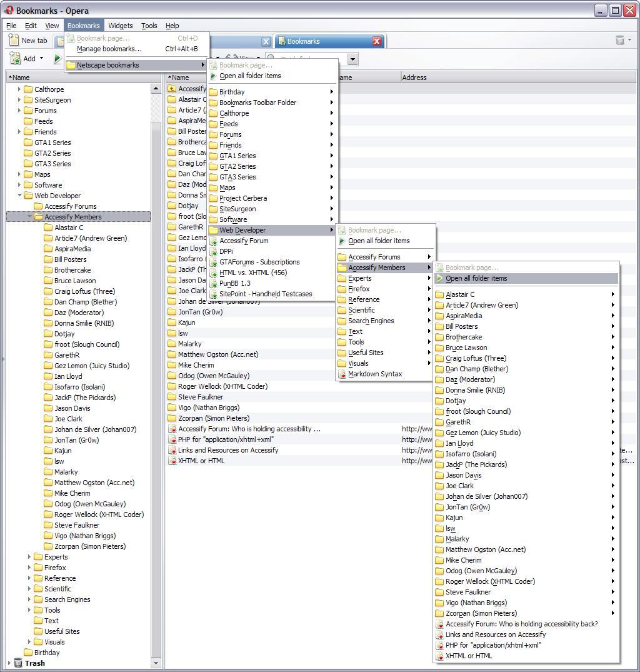Close the Bookmarks tab with red X
Screen dimensions: 640x672
click(x=377, y=41)
